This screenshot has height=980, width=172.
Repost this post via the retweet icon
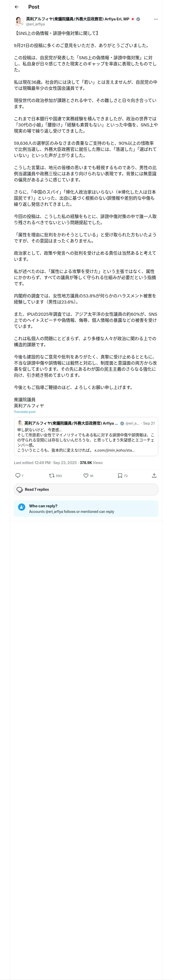coord(51,475)
